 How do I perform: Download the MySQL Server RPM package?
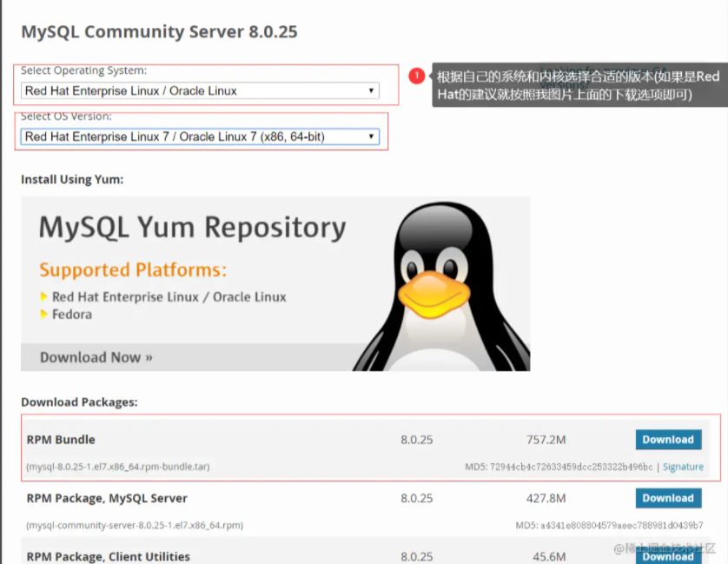pyautogui.click(x=668, y=498)
